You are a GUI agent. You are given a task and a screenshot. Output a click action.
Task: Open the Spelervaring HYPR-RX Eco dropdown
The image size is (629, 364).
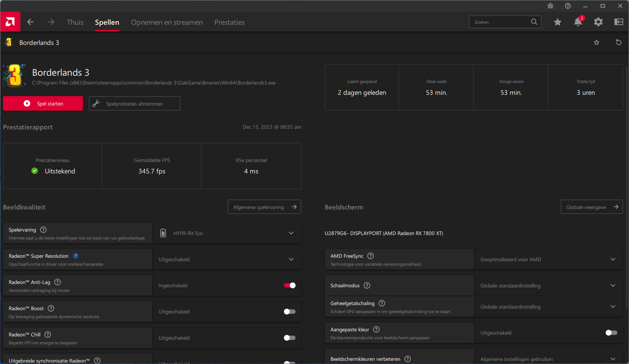[x=227, y=233]
